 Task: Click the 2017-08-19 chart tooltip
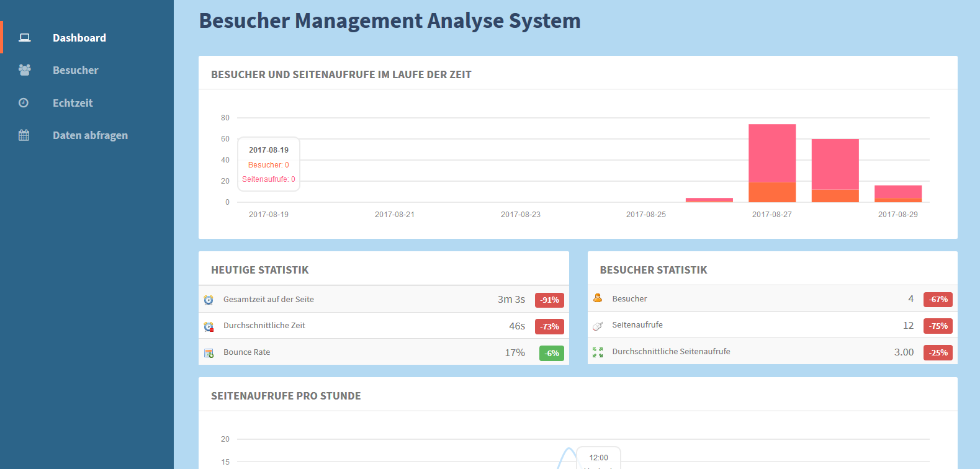[x=269, y=164]
